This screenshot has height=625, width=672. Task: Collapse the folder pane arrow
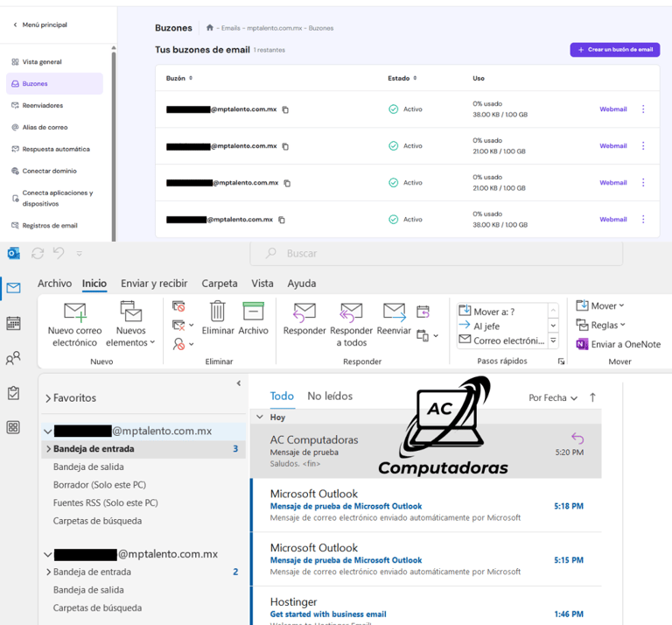tap(239, 383)
